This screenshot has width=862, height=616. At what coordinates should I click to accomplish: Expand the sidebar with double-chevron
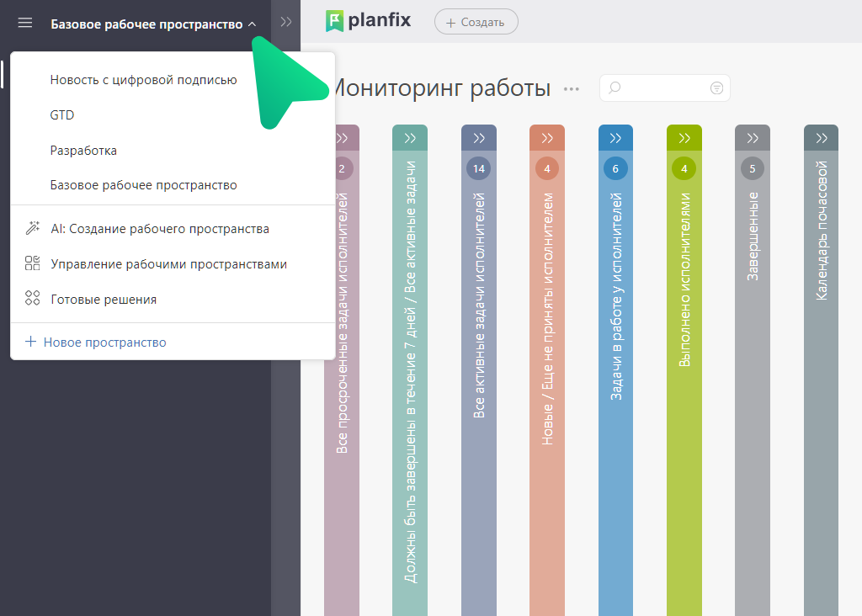[x=286, y=22]
